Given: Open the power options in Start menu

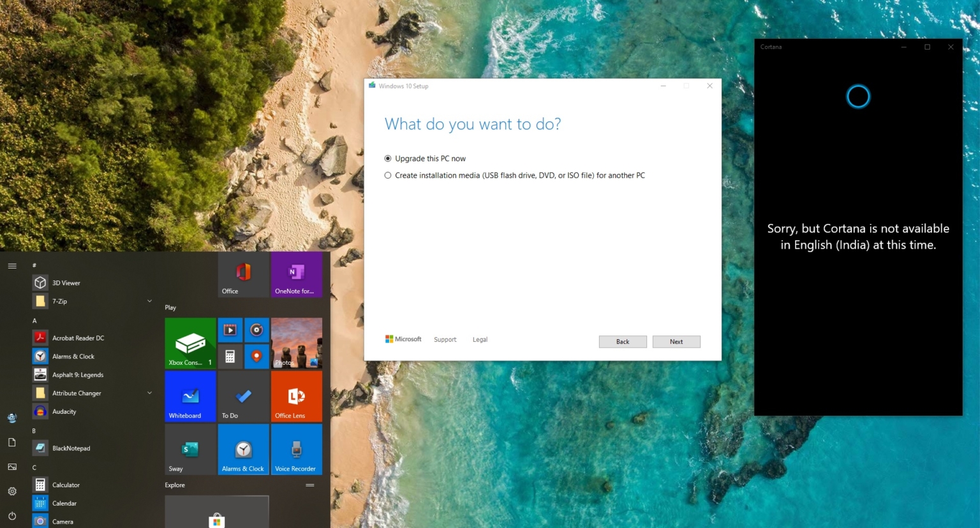Looking at the screenshot, I should pos(11,516).
